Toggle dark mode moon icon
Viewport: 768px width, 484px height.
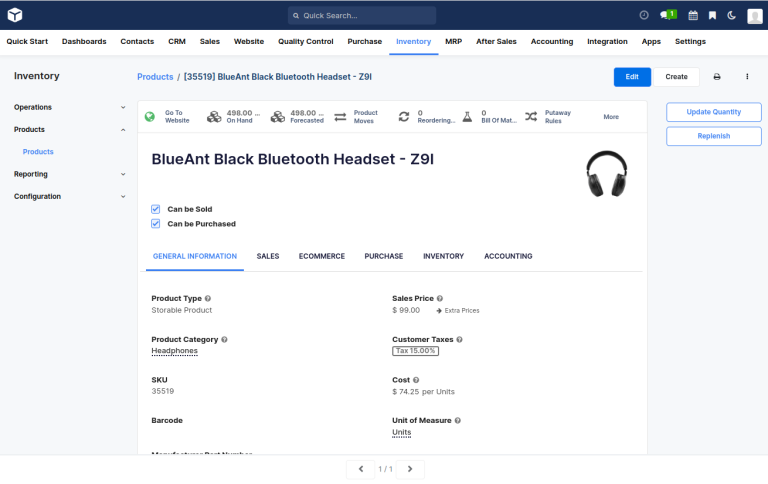(x=731, y=15)
